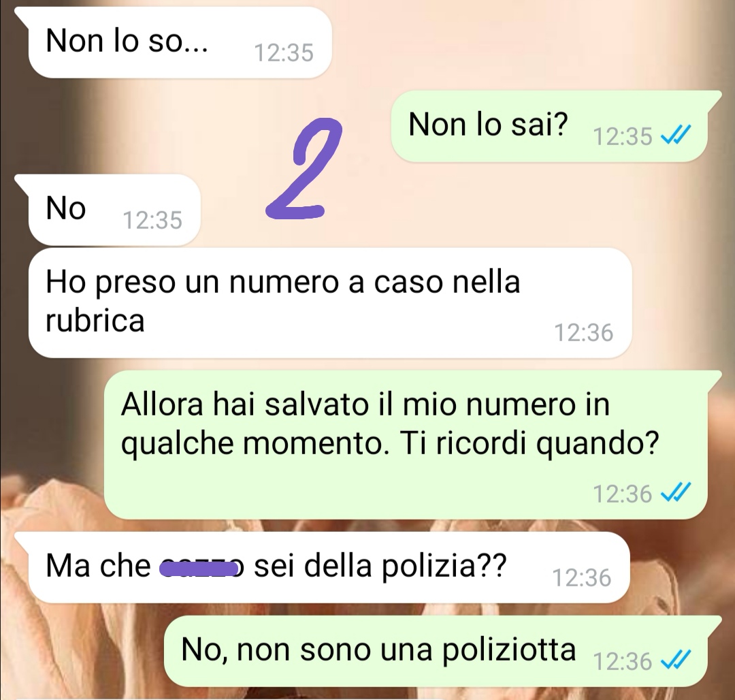Click the purple scribble censoring the word
The image size is (735, 700).
(199, 569)
